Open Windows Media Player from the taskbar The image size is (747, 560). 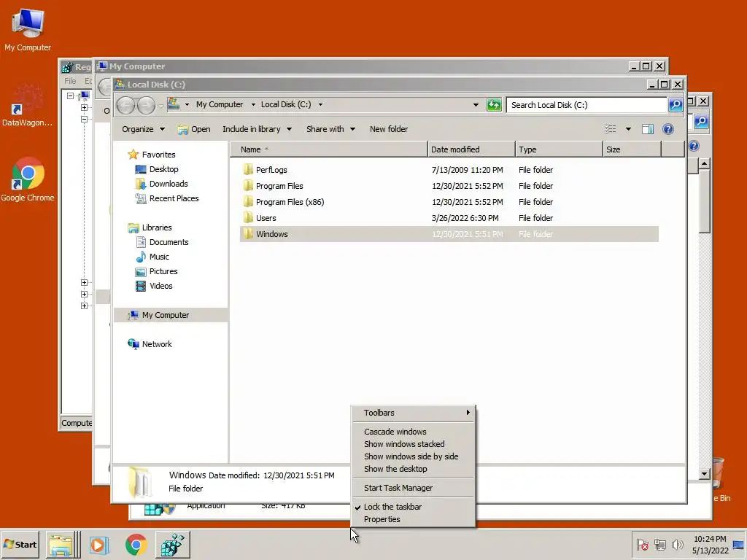pyautogui.click(x=99, y=545)
